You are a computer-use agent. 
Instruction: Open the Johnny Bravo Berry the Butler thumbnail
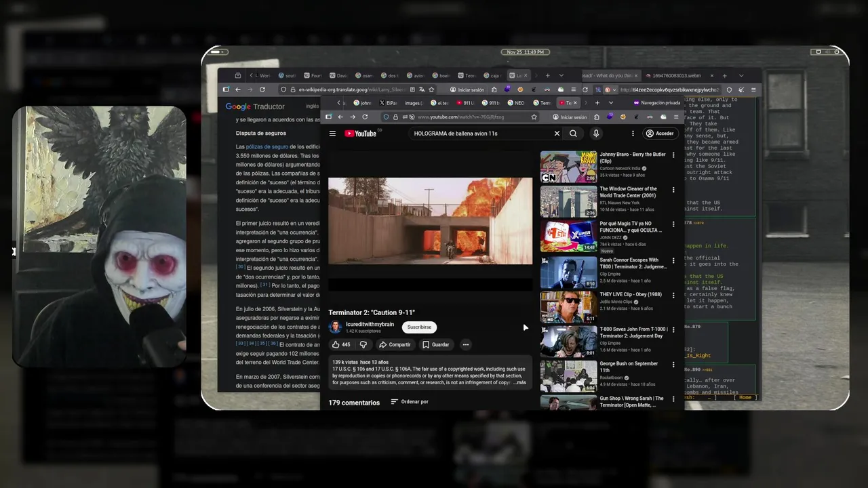(x=568, y=167)
